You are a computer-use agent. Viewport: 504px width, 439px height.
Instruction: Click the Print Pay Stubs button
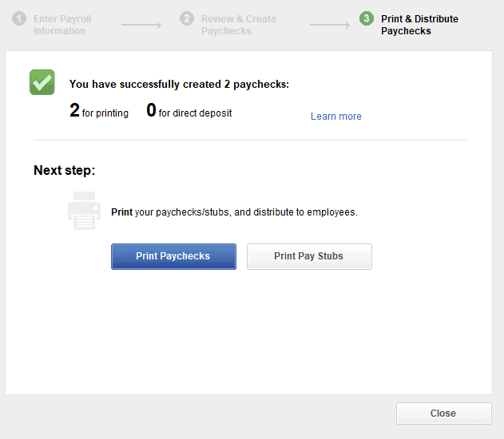[x=309, y=256]
